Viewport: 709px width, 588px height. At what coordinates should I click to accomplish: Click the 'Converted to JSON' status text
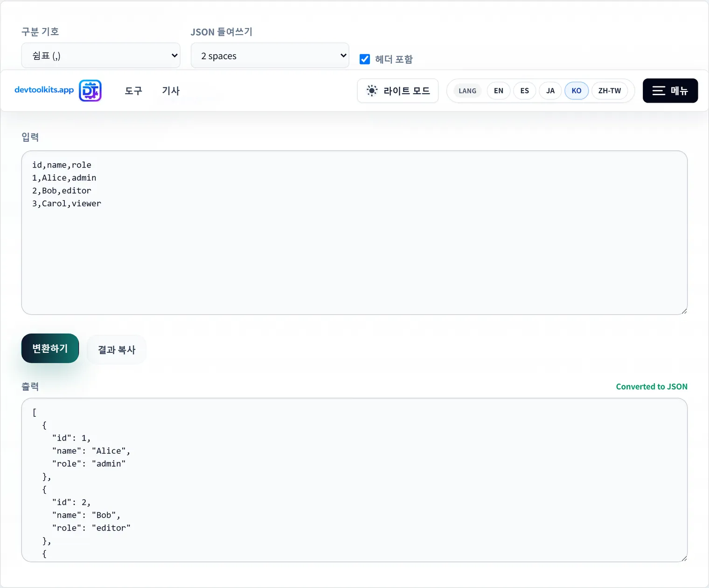652,386
